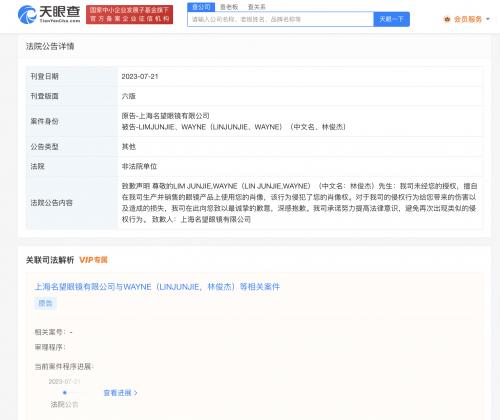Switch to the 查关系 search tab

[x=257, y=7]
